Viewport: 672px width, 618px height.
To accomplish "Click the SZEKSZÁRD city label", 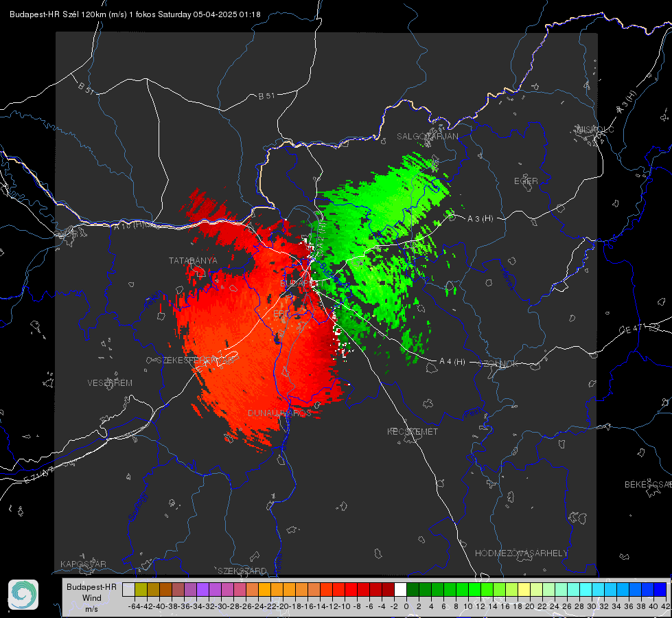I will [242, 571].
